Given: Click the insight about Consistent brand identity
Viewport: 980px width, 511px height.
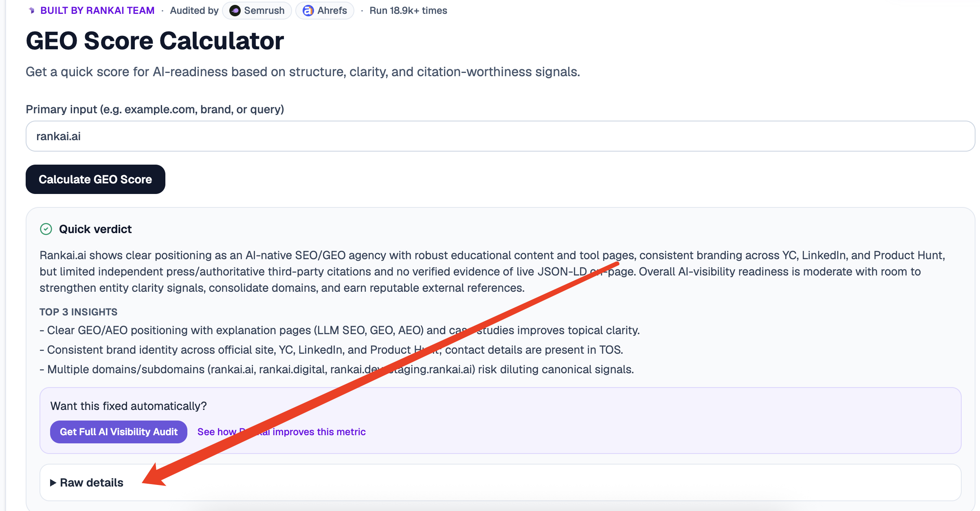Looking at the screenshot, I should (331, 350).
